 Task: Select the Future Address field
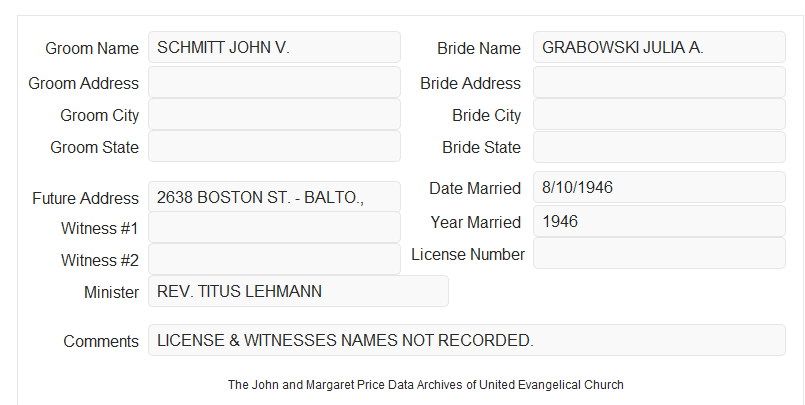pos(274,197)
